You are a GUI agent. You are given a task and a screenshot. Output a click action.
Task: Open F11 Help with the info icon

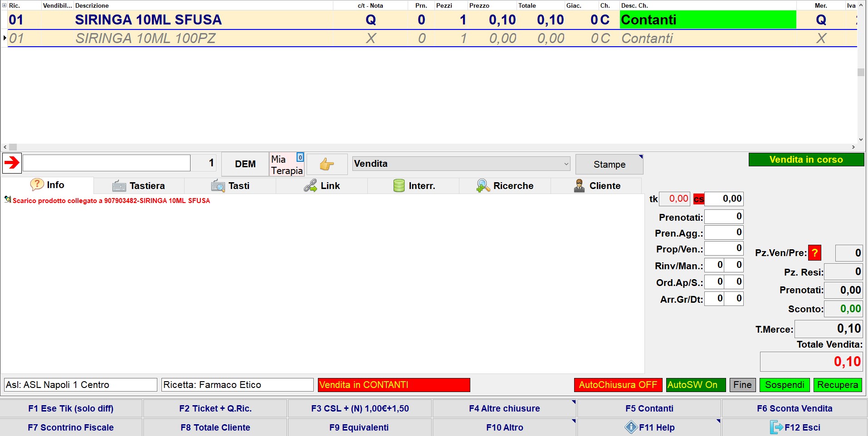click(631, 427)
